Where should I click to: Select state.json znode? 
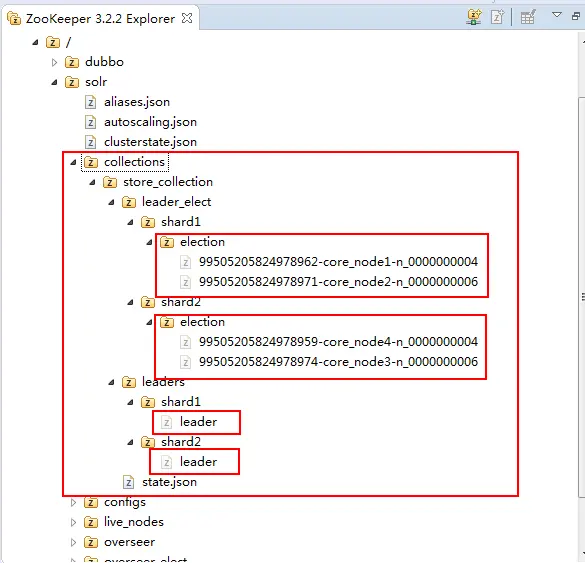pyautogui.click(x=169, y=482)
